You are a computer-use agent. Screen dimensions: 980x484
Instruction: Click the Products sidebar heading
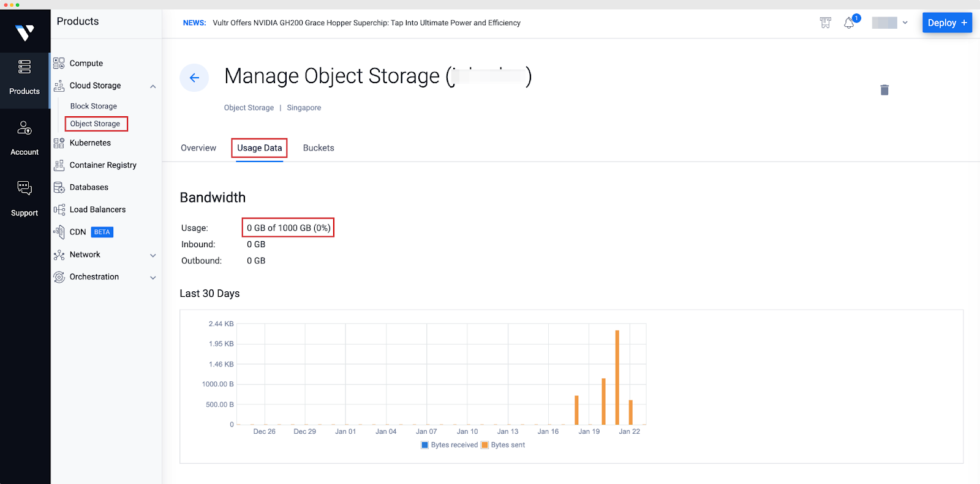78,21
